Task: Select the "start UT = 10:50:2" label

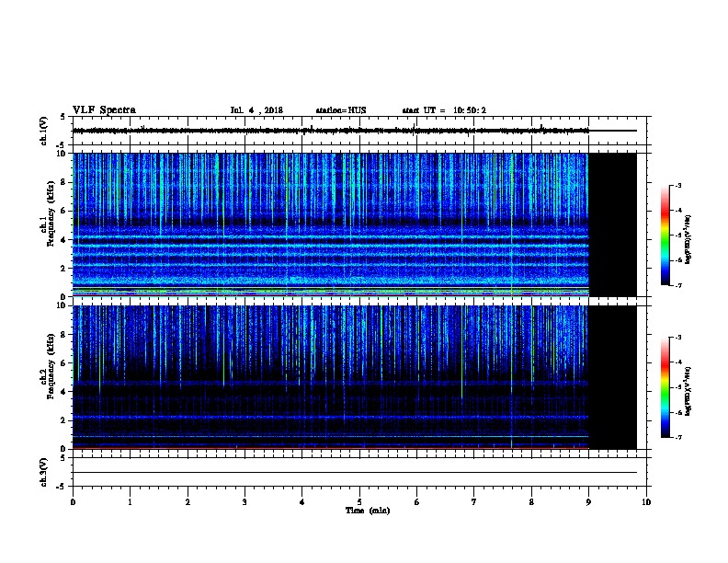Action: (444, 110)
